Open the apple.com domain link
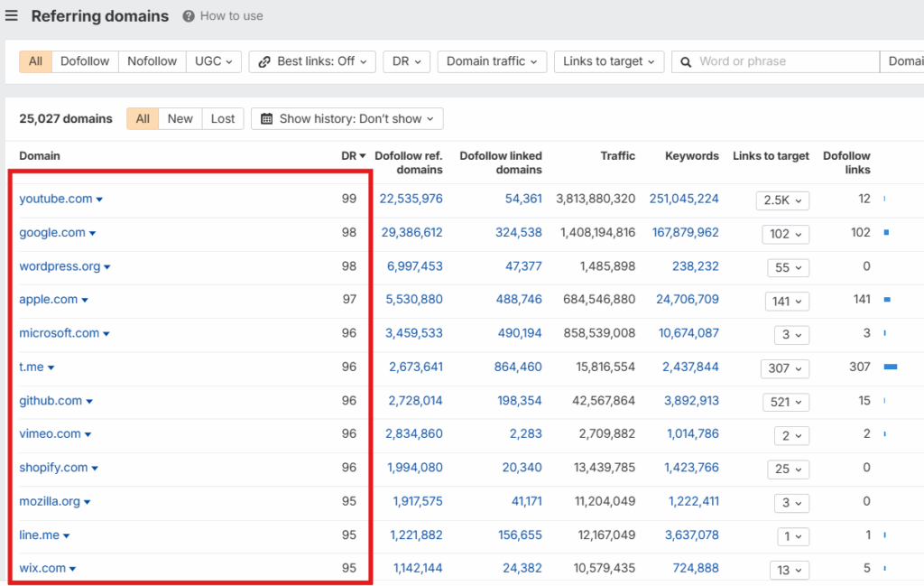 49,299
